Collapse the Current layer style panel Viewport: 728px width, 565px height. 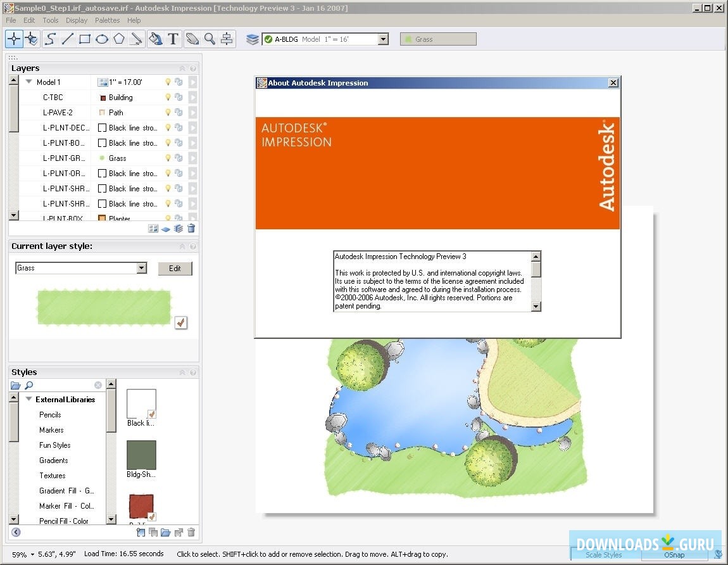(182, 246)
